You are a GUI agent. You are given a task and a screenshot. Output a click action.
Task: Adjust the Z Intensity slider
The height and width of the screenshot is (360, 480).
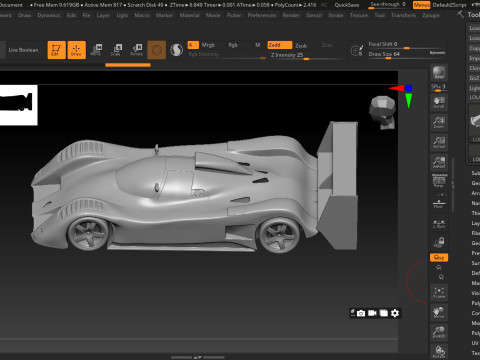tap(307, 55)
